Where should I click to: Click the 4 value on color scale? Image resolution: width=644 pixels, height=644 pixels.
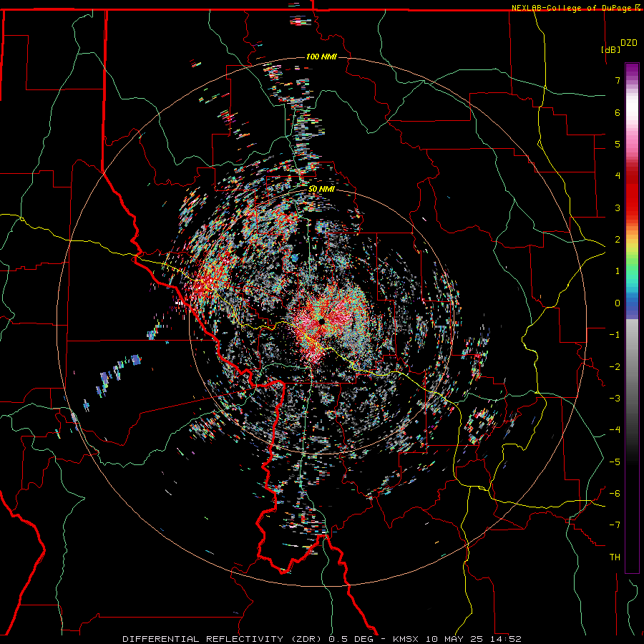618,176
